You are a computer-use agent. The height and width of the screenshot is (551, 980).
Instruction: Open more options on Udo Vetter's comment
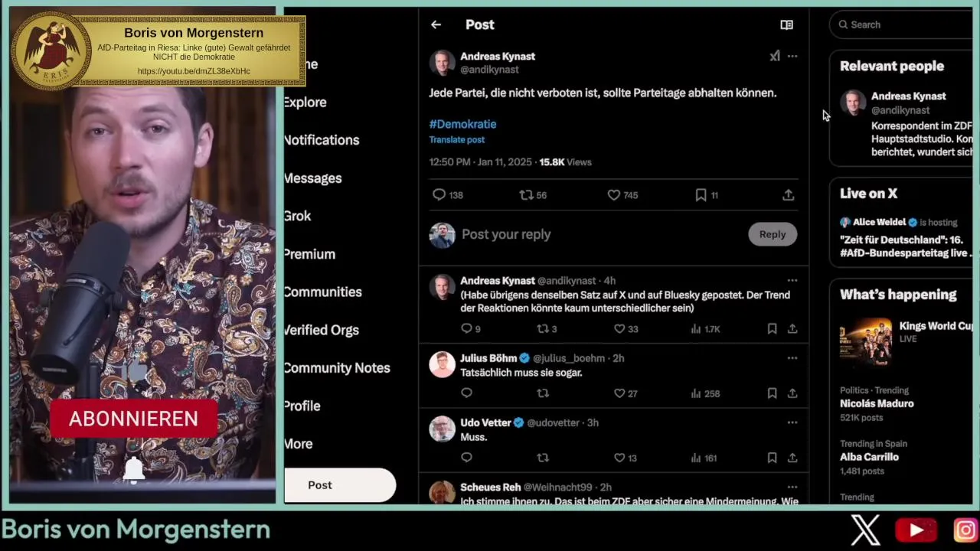pos(792,422)
